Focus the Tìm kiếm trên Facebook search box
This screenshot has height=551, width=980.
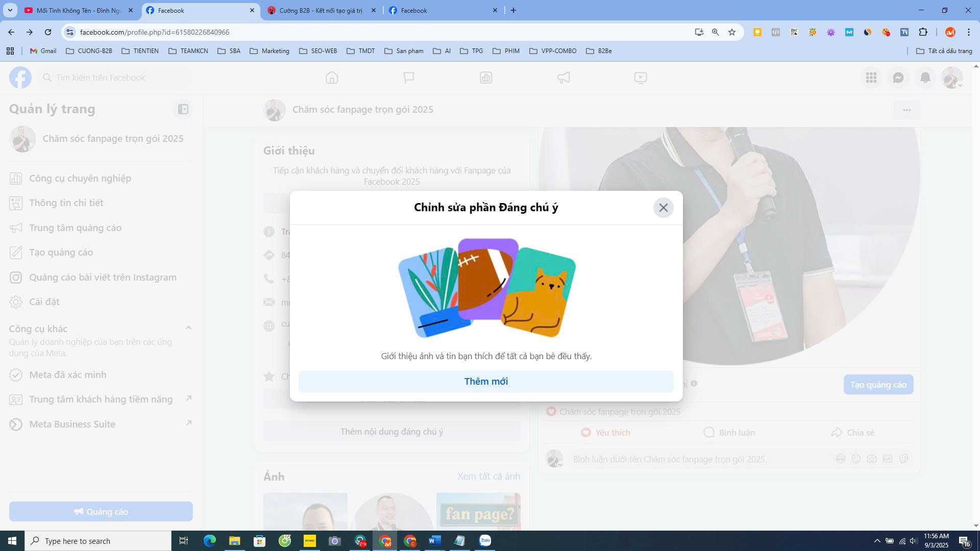[115, 78]
